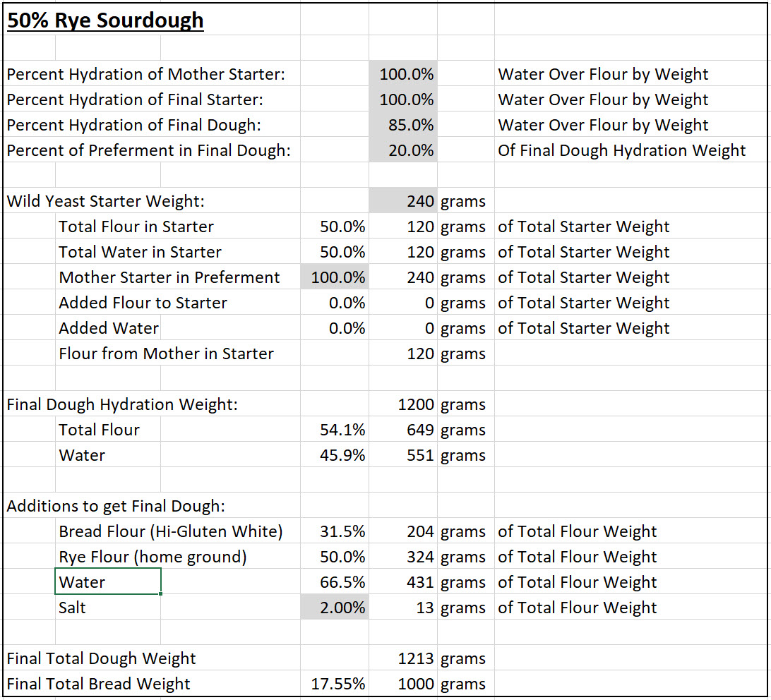Select the "Additions to get Final Dough:" heading

pos(126,506)
